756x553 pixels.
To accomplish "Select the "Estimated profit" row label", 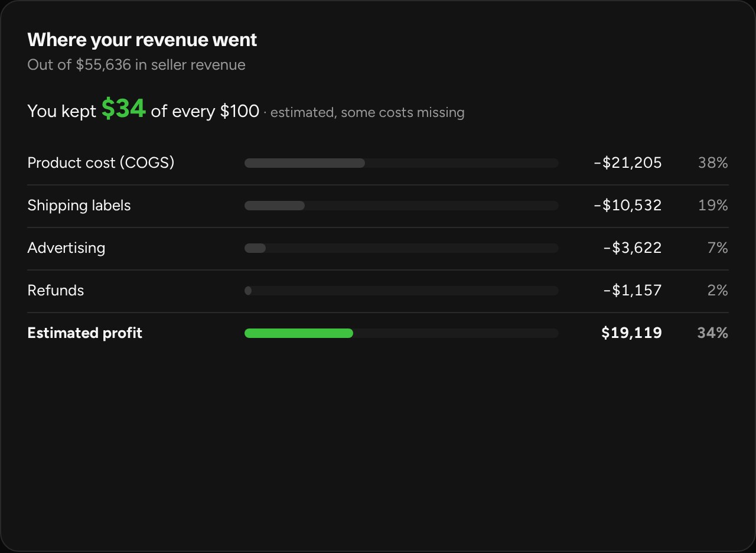I will pyautogui.click(x=85, y=333).
